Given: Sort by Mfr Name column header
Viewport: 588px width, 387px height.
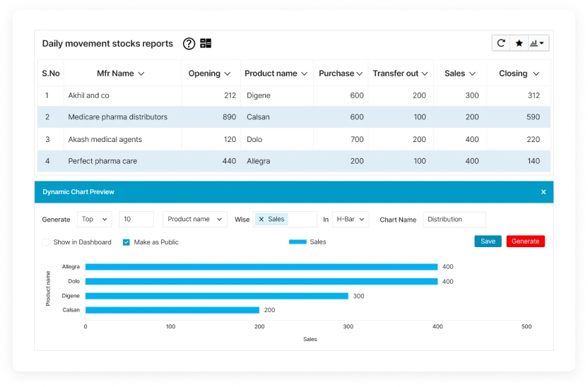Looking at the screenshot, I should click(120, 73).
